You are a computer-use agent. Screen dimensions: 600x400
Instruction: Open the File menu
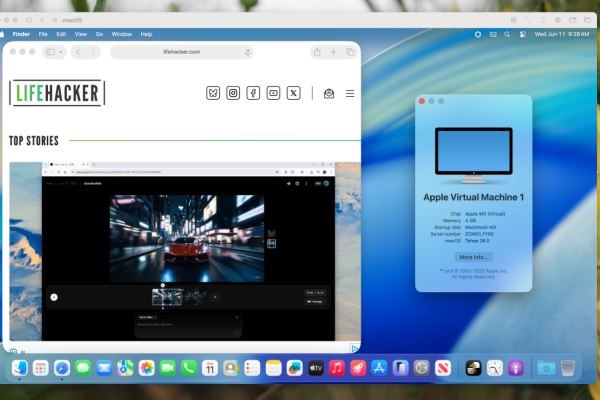[43, 34]
